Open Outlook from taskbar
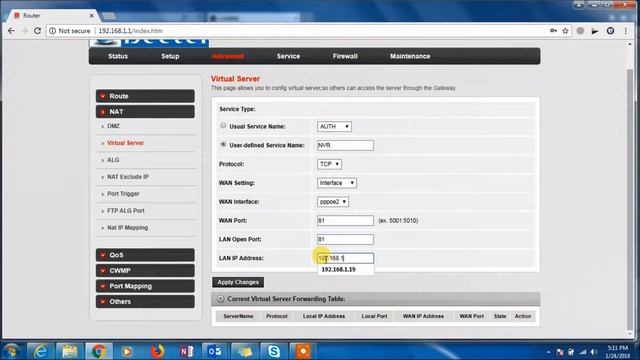 [x=215, y=351]
